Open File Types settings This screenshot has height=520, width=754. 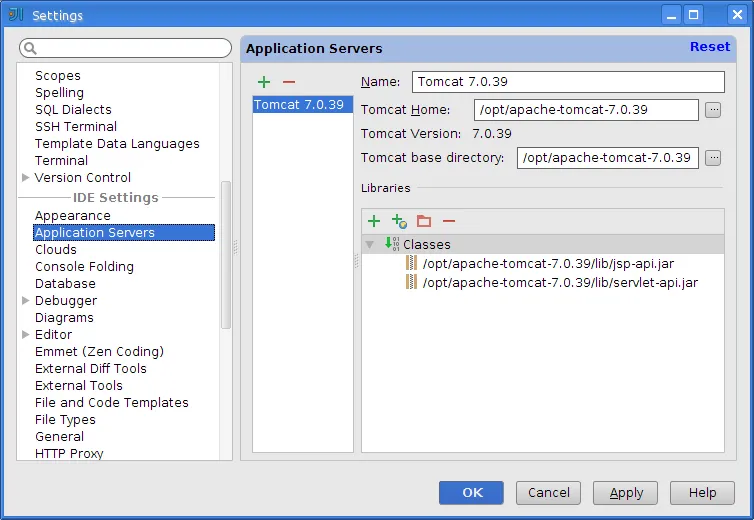point(65,419)
